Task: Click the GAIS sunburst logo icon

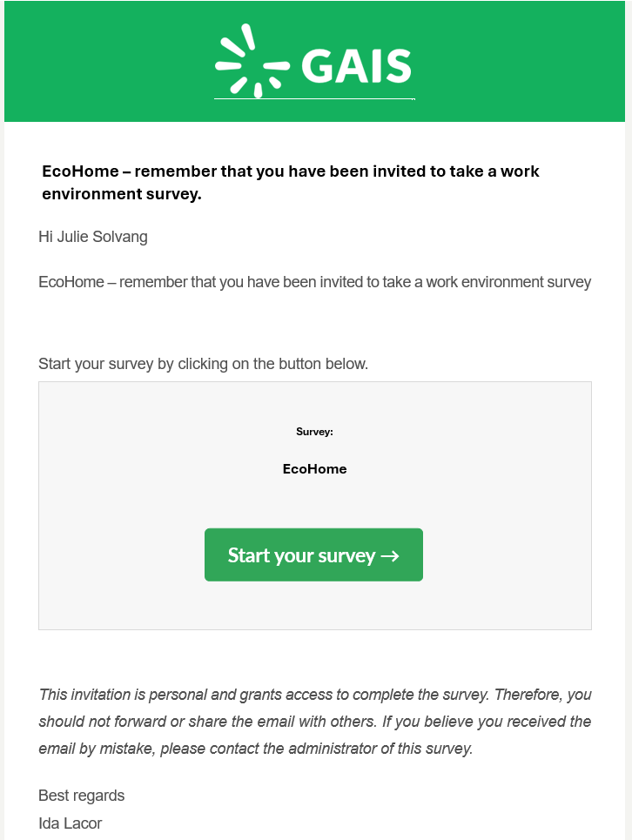Action: click(x=251, y=61)
